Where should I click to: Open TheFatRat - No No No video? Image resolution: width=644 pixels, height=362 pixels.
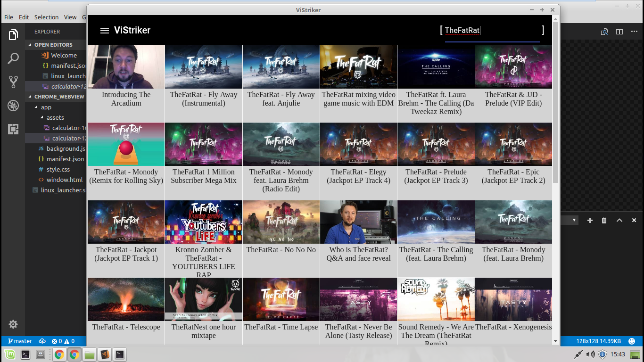point(281,222)
